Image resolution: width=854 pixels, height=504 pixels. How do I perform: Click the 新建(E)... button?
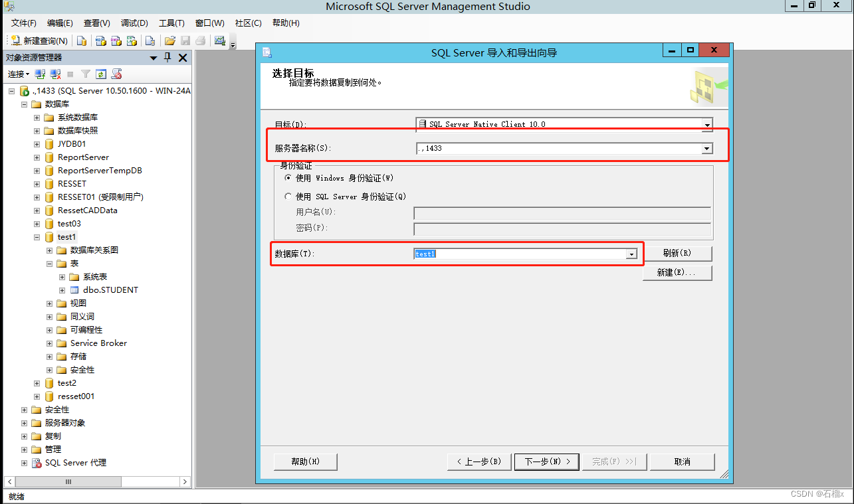point(677,273)
